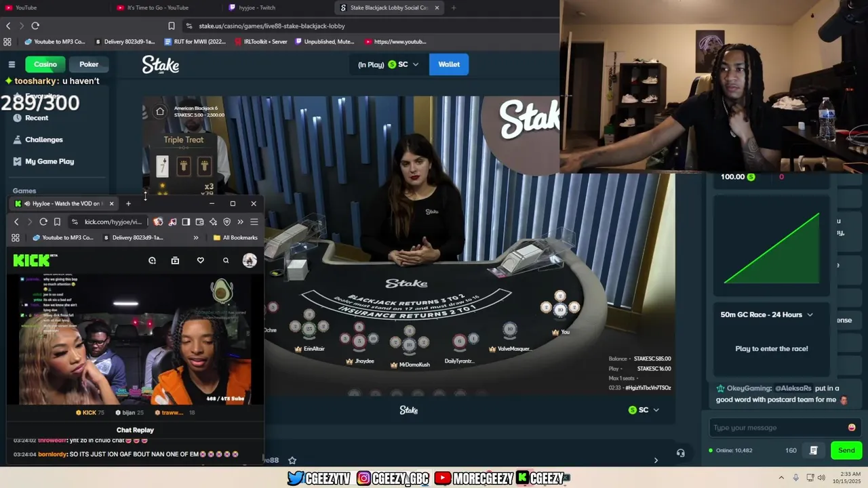This screenshot has width=868, height=488.
Task: Close the Stake Blackjack Lobby tab
Action: [437, 7]
